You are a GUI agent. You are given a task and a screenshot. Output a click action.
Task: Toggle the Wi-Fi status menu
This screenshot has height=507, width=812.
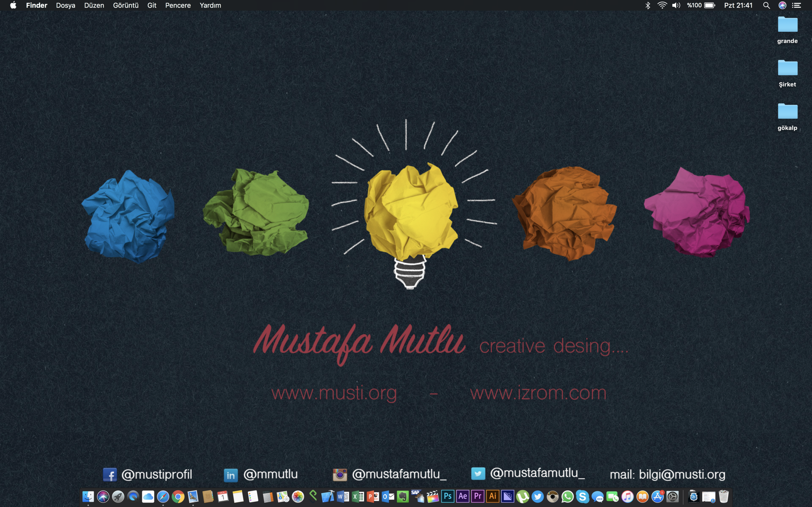[662, 5]
